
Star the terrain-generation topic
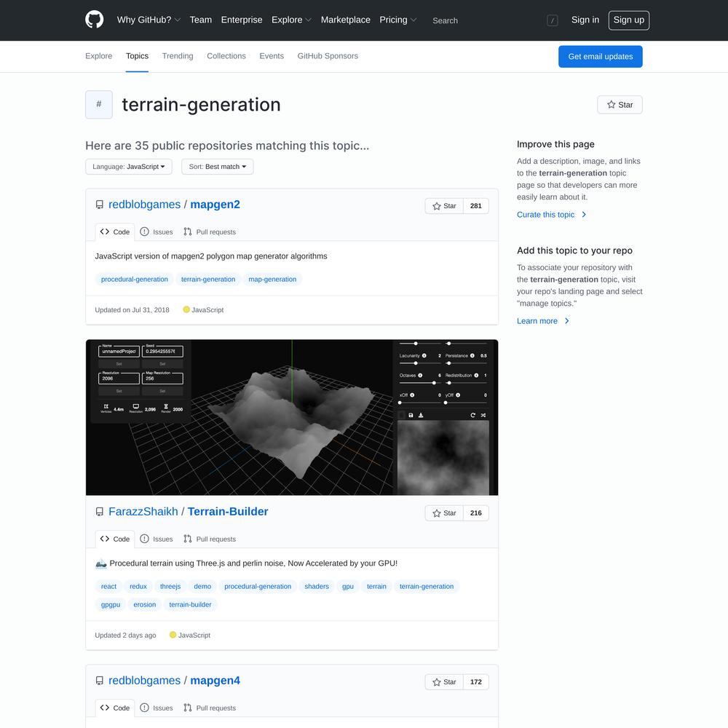[x=620, y=105]
